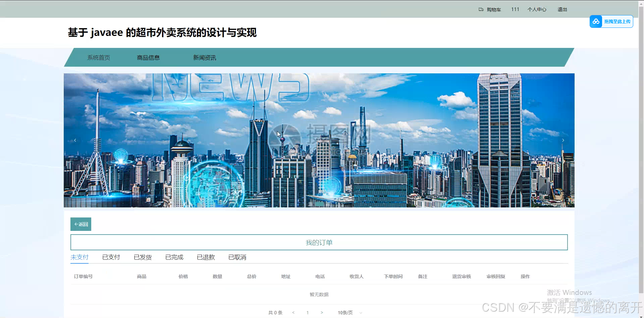Select page 1 in pagination
This screenshot has width=644, height=318.
308,313
